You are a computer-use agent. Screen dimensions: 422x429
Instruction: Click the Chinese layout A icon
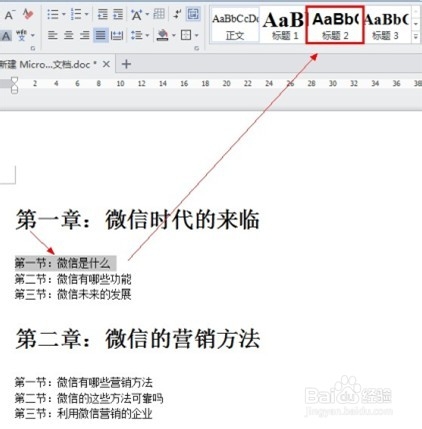(x=136, y=15)
